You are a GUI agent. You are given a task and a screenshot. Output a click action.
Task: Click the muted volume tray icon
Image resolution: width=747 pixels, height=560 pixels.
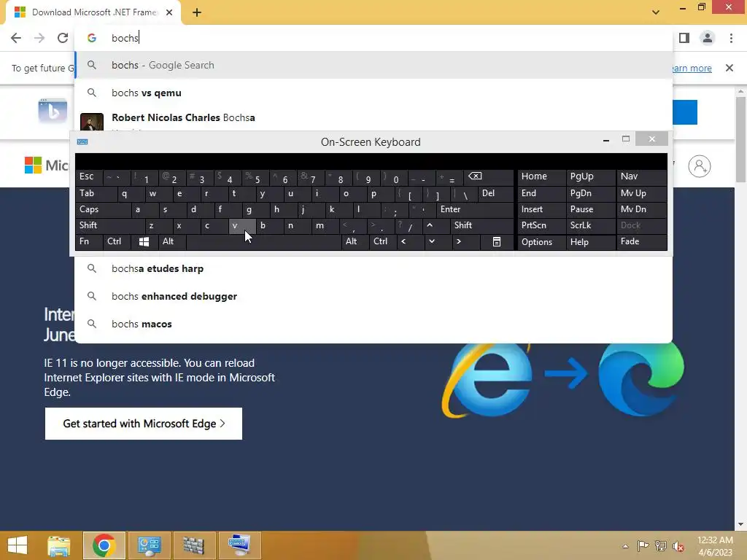(x=678, y=546)
